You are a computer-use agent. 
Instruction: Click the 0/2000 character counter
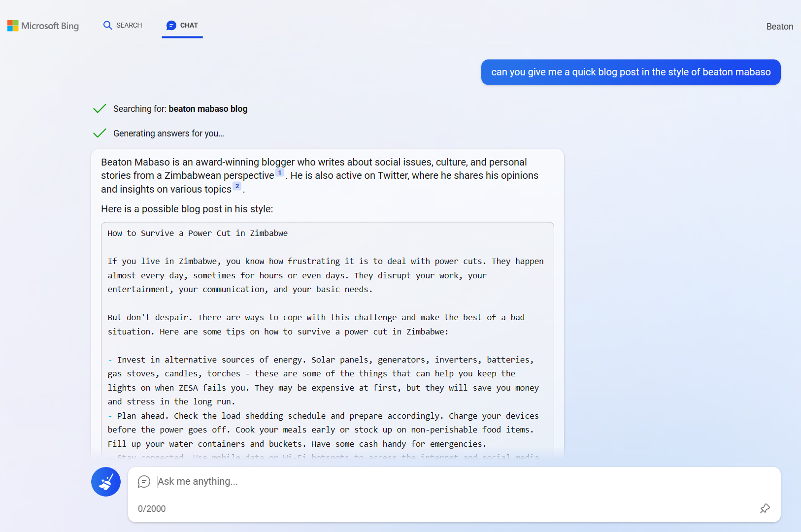click(x=152, y=509)
